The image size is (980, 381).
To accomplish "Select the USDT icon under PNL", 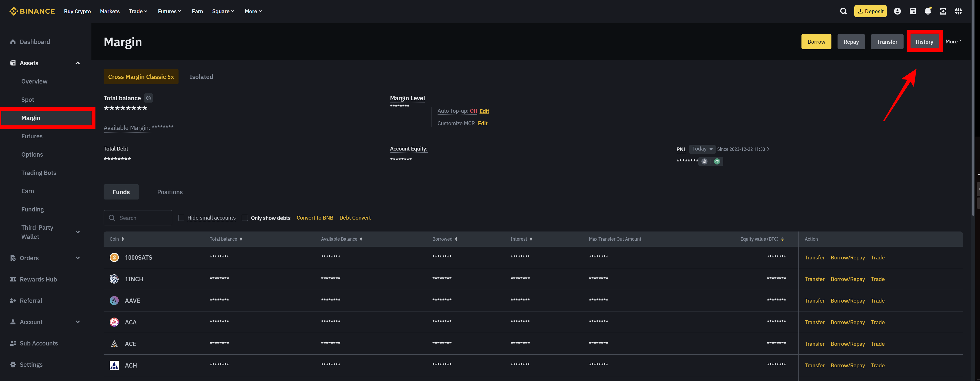I will coord(717,162).
